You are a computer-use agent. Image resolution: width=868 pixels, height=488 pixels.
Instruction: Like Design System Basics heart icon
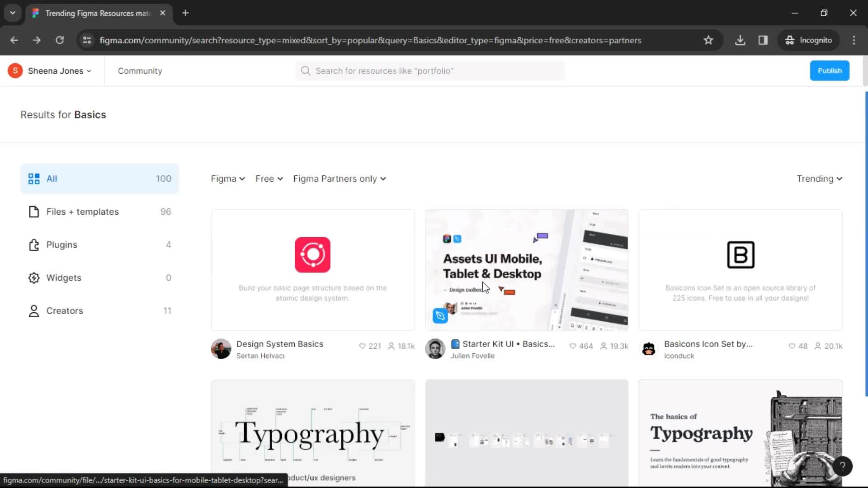(x=362, y=346)
